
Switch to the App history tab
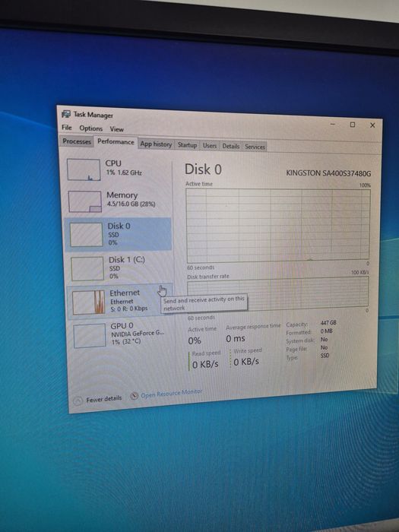156,144
